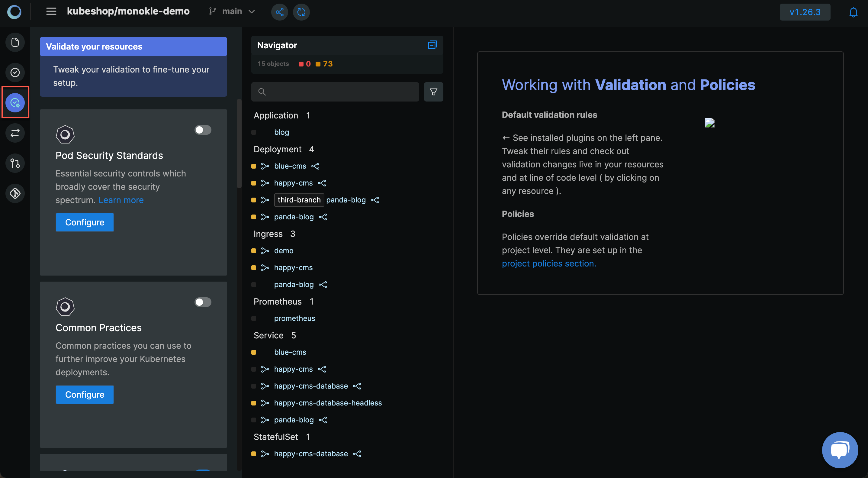The image size is (868, 478).
Task: Click the v1.26.3 version button
Action: pyautogui.click(x=805, y=12)
